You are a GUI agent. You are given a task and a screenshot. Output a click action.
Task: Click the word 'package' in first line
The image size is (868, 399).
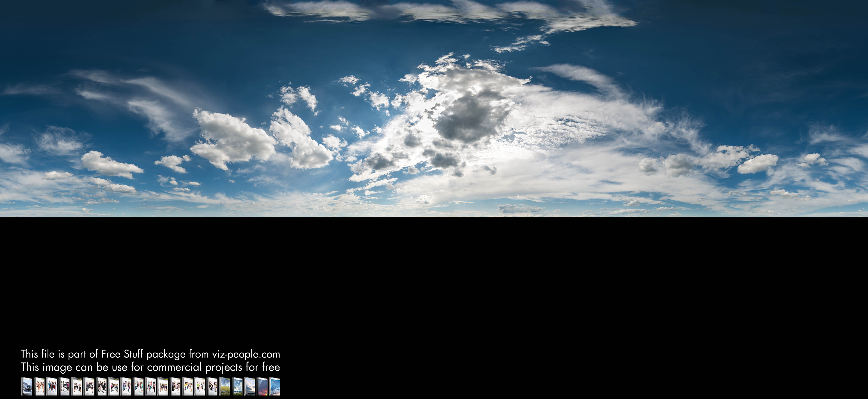click(166, 354)
